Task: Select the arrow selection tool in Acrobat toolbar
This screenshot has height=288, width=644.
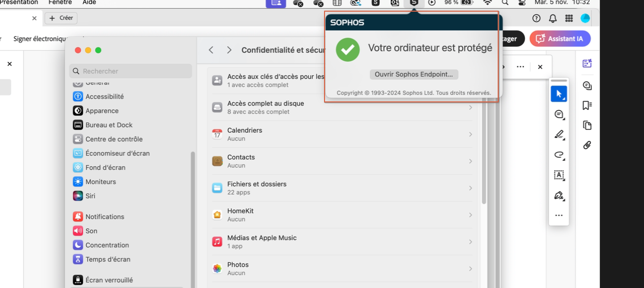Action: click(x=559, y=94)
